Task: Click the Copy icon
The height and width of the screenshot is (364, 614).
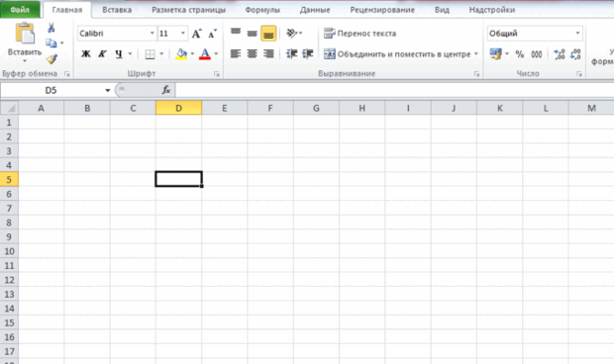Action: [51, 43]
